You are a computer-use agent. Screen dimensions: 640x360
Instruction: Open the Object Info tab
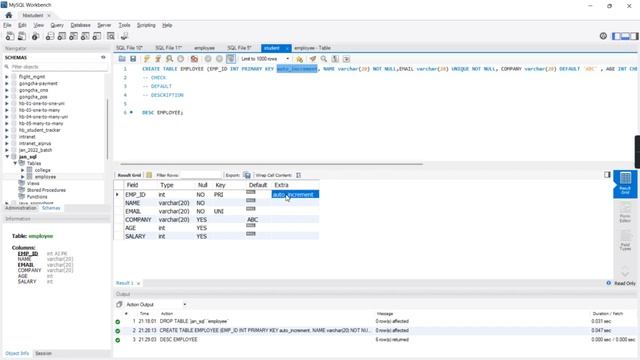[x=17, y=353]
